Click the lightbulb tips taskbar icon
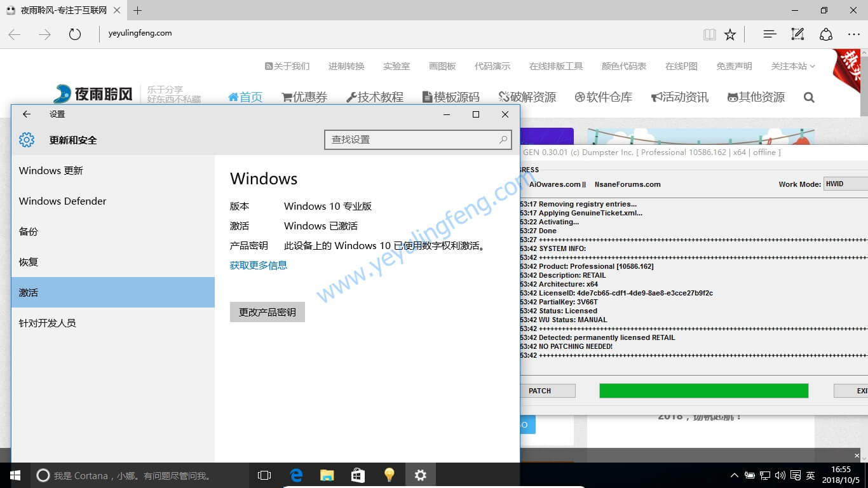868x488 pixels. click(390, 475)
